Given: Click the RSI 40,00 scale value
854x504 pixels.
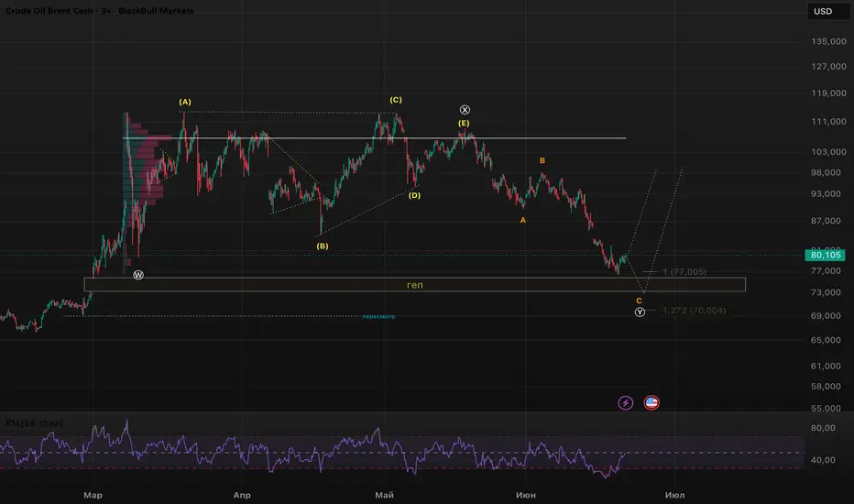Looking at the screenshot, I should pos(823,460).
